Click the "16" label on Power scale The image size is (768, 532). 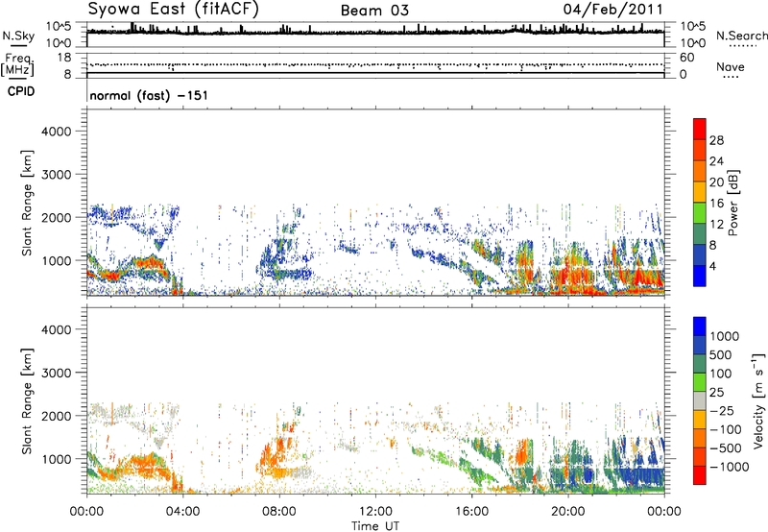coord(716,204)
